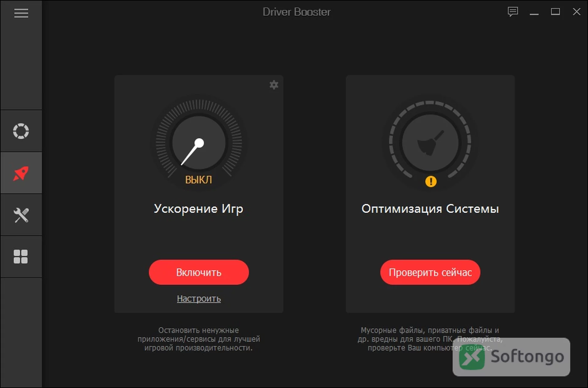
Task: Open the scan section ring icon
Action: pyautogui.click(x=21, y=131)
